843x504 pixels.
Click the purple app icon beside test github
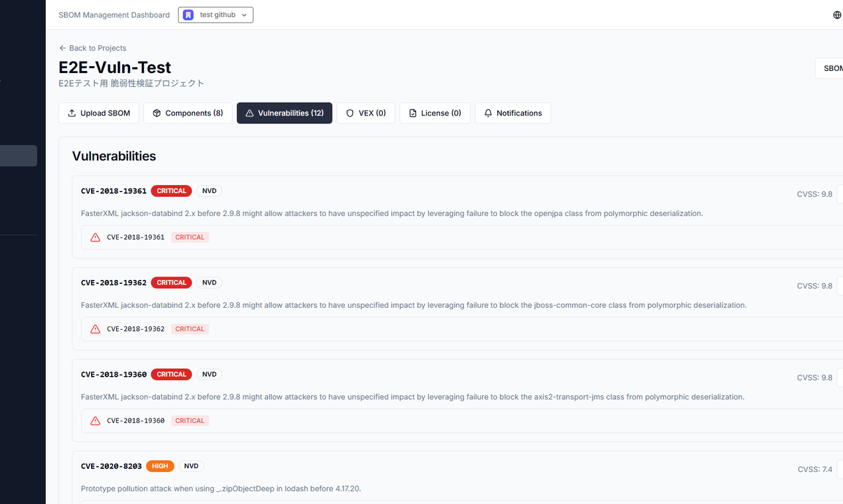188,15
